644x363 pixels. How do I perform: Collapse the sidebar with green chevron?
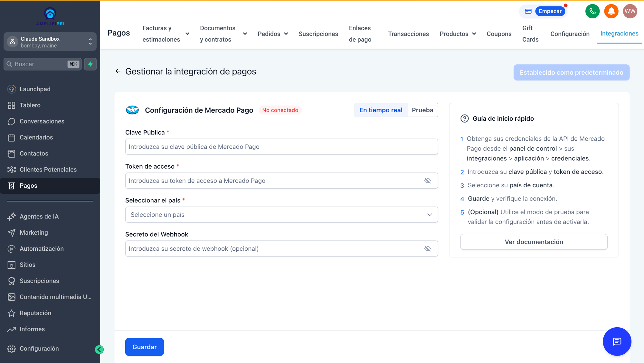(99, 349)
